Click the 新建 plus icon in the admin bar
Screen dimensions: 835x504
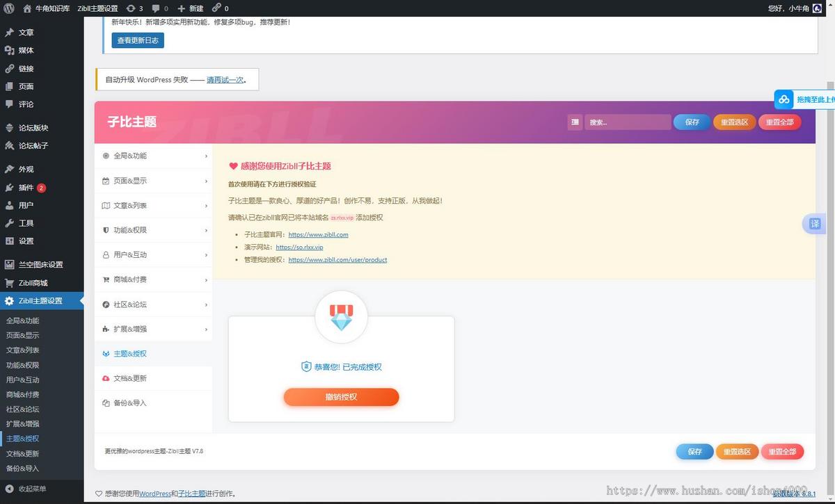pyautogui.click(x=182, y=8)
